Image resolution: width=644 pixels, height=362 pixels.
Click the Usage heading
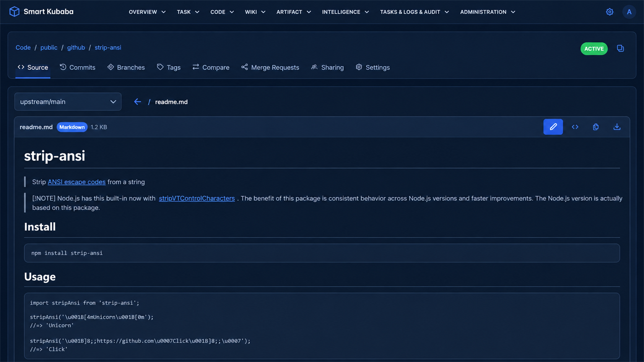[40, 277]
